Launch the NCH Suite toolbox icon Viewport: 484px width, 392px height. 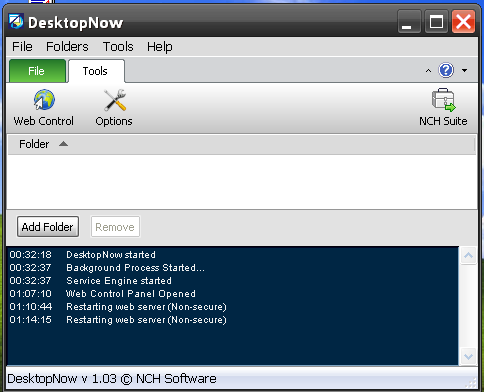point(443,100)
